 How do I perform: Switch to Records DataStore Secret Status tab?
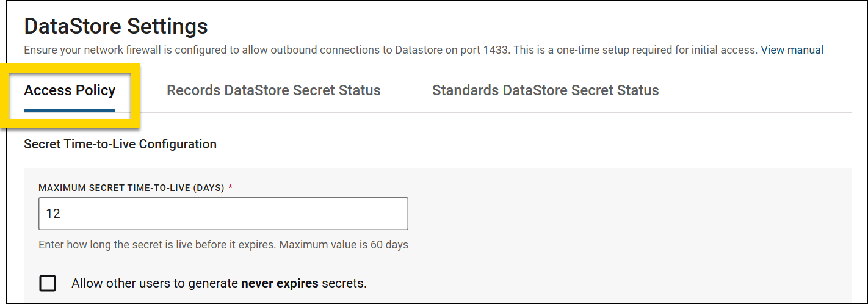(273, 91)
